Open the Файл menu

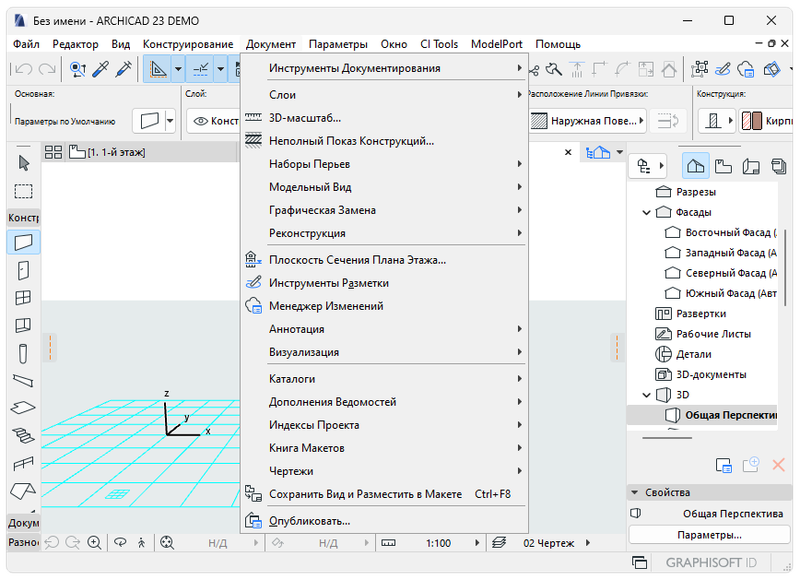pyautogui.click(x=26, y=44)
